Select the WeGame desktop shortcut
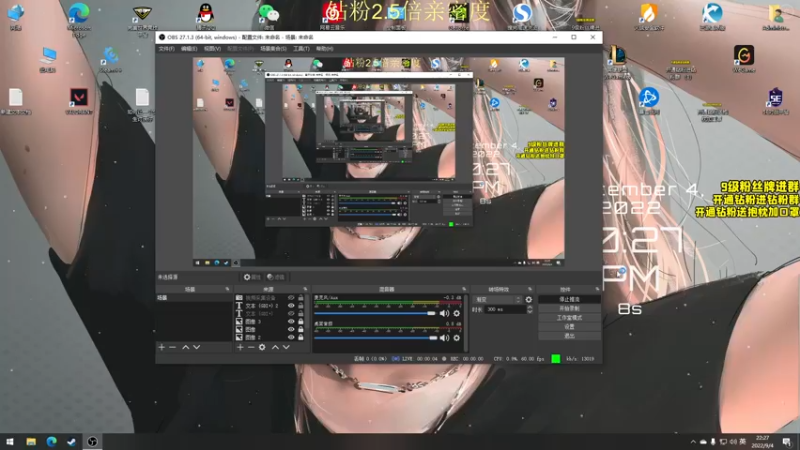 tap(744, 58)
